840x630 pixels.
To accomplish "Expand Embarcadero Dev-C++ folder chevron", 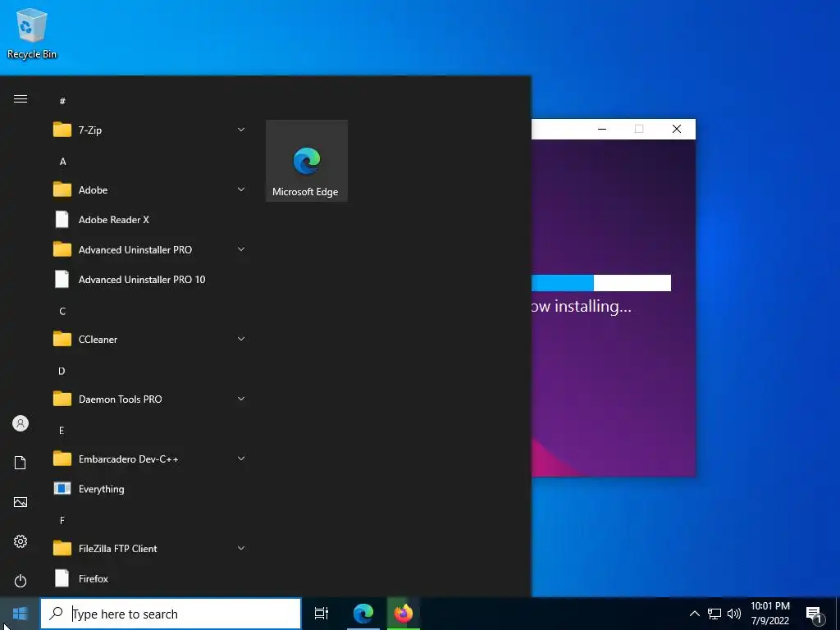I will pos(241,459).
